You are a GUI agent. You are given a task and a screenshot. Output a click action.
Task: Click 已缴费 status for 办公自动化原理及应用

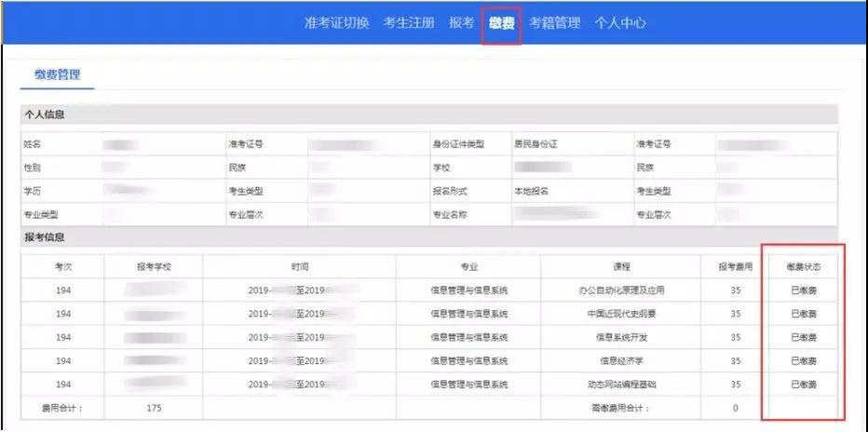tap(804, 290)
